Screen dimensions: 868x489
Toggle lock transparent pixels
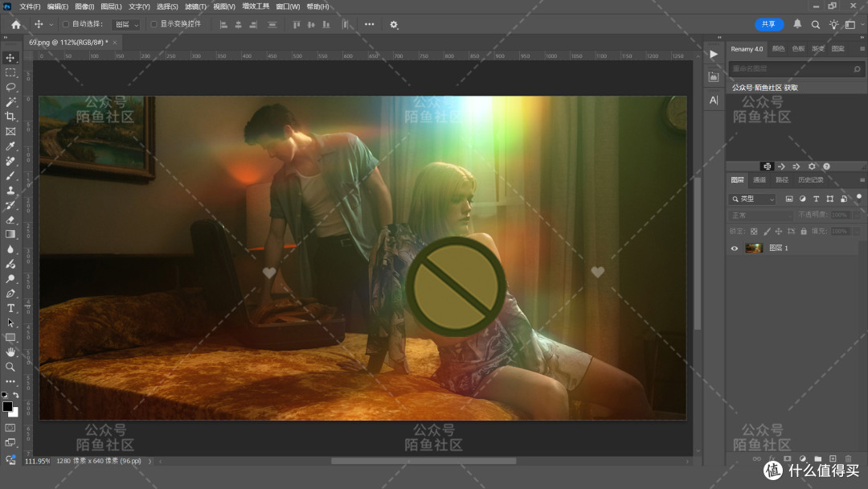pyautogui.click(x=753, y=232)
